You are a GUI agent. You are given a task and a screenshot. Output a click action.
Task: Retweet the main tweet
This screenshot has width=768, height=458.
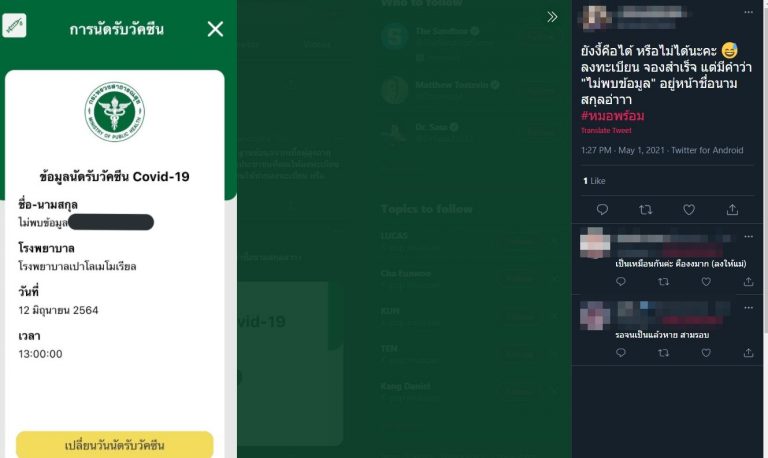pos(646,210)
